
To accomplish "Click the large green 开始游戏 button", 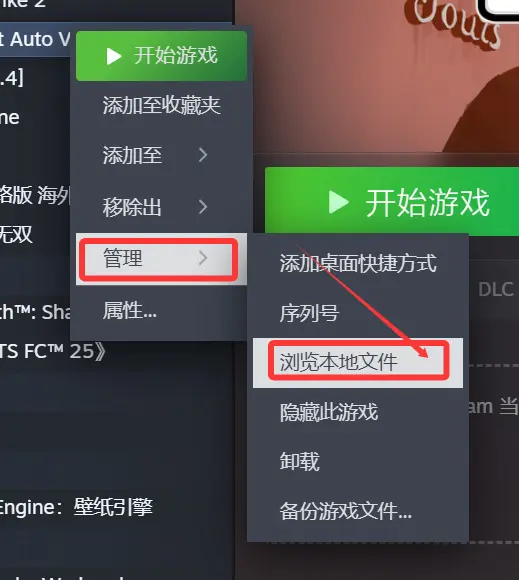I will [392, 202].
